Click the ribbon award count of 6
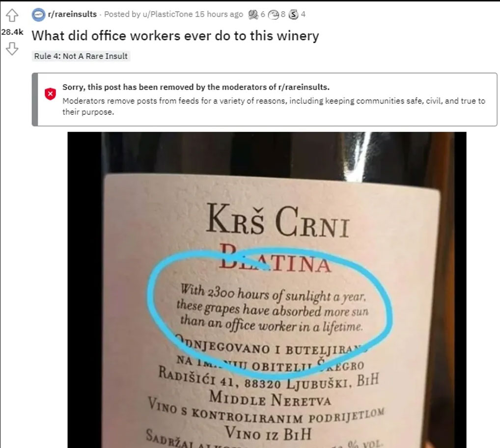 pos(262,14)
